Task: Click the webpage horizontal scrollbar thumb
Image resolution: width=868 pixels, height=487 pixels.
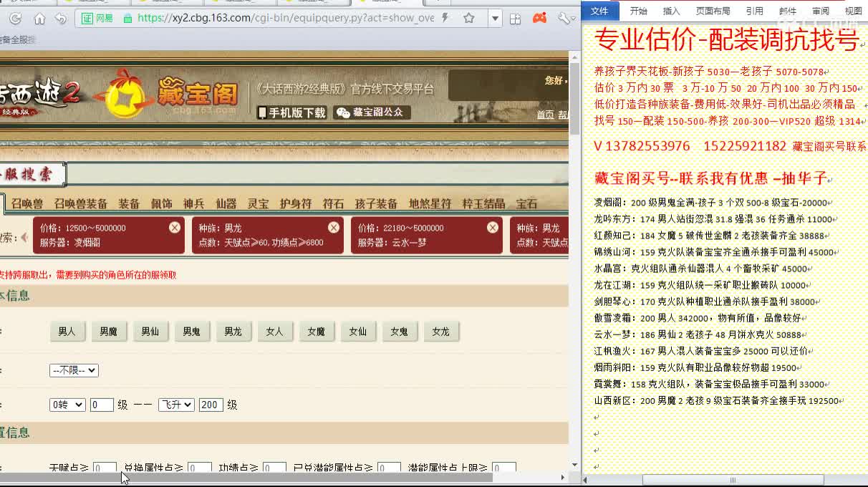Action: pyautogui.click(x=246, y=477)
